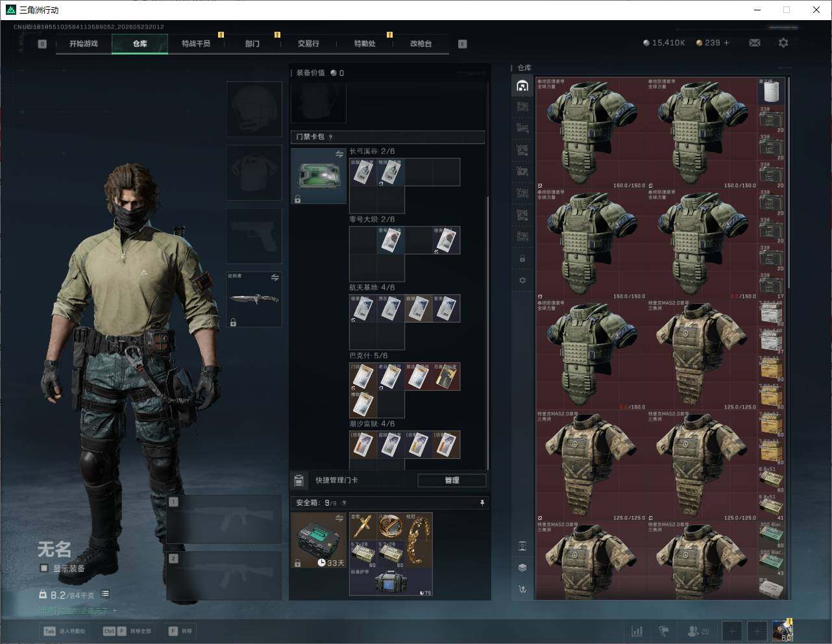Viewport: 832px width, 644px height.
Task: Open the flag icon in bottom bar
Action: coord(664,631)
